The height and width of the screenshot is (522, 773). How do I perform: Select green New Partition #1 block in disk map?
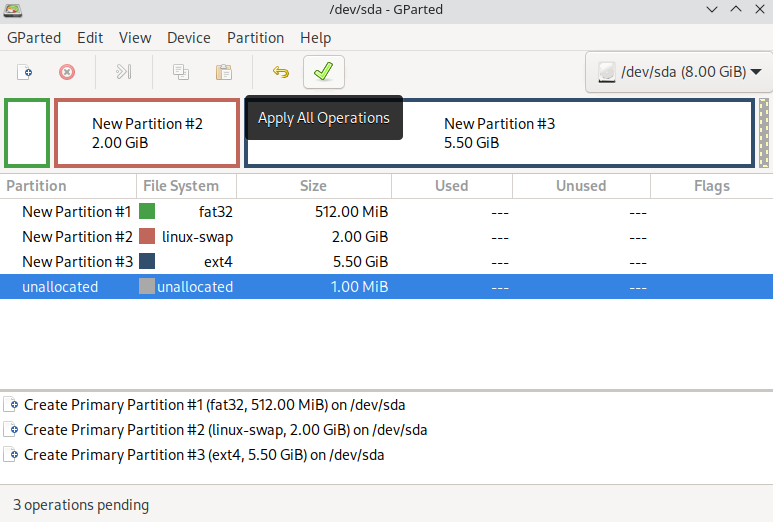[27, 133]
